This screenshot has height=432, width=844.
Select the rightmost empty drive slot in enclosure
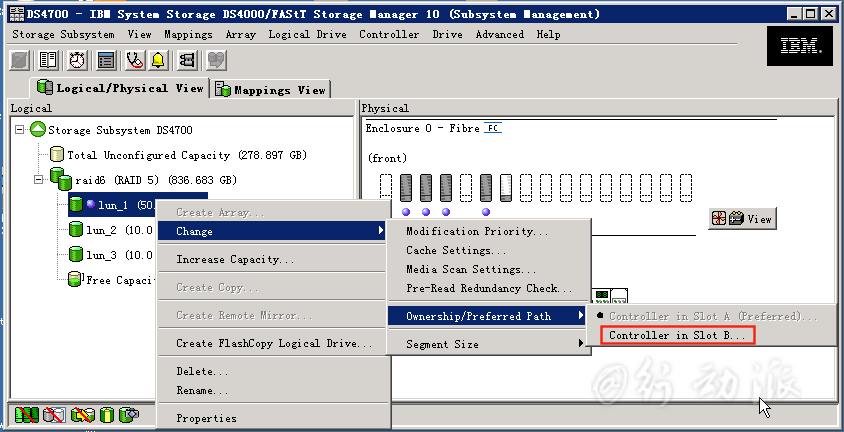coord(685,188)
